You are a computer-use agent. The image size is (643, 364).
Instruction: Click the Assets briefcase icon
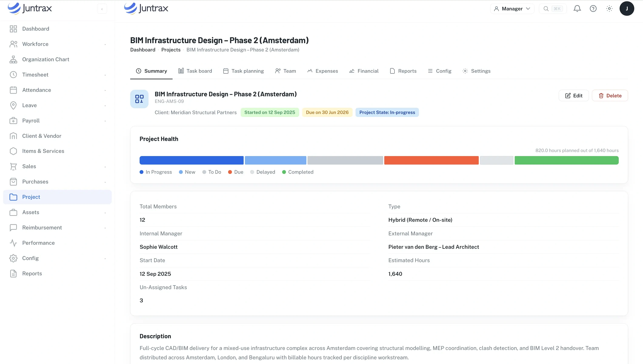tap(13, 212)
